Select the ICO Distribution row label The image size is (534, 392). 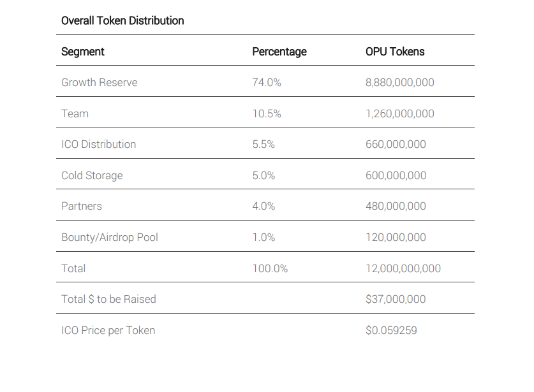pos(98,144)
